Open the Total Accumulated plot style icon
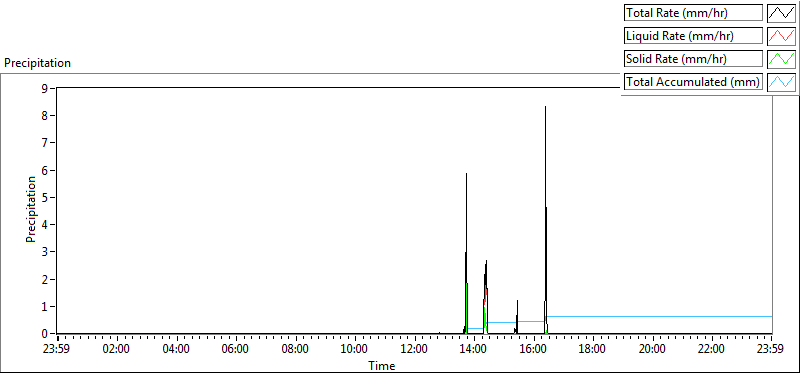This screenshot has width=800, height=373. click(781, 82)
